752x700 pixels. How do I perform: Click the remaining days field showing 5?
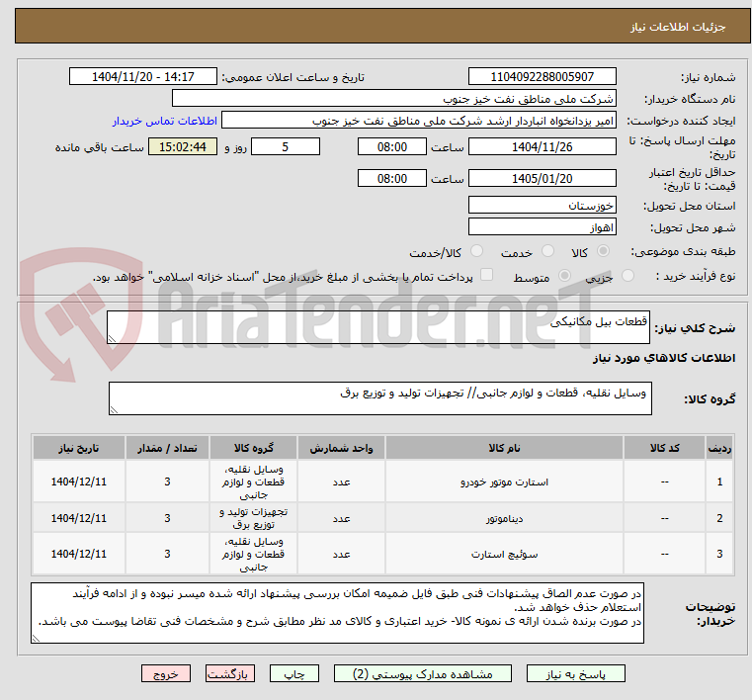click(286, 146)
